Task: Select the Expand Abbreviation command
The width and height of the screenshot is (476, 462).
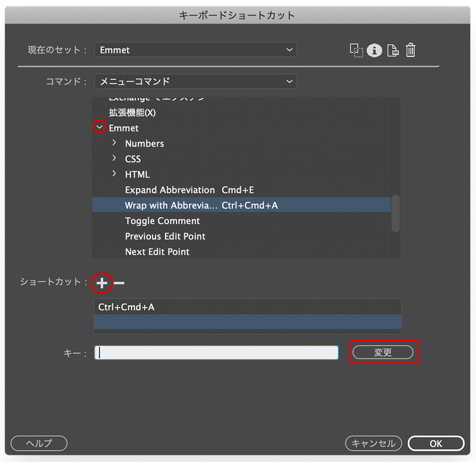Action: click(x=170, y=190)
